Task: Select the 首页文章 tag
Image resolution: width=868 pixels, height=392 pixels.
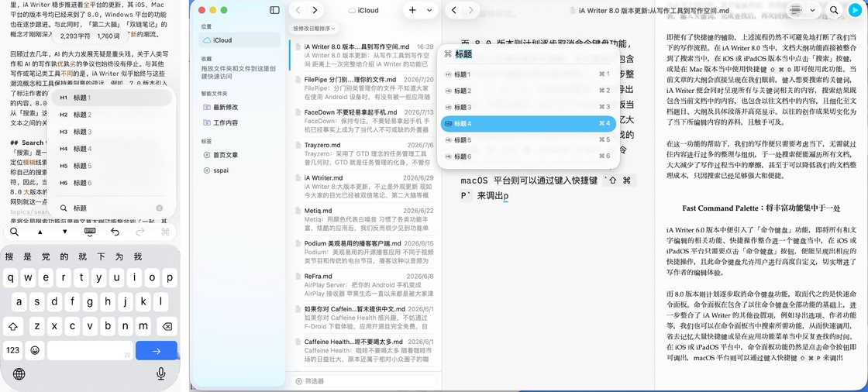Action: (x=239, y=154)
